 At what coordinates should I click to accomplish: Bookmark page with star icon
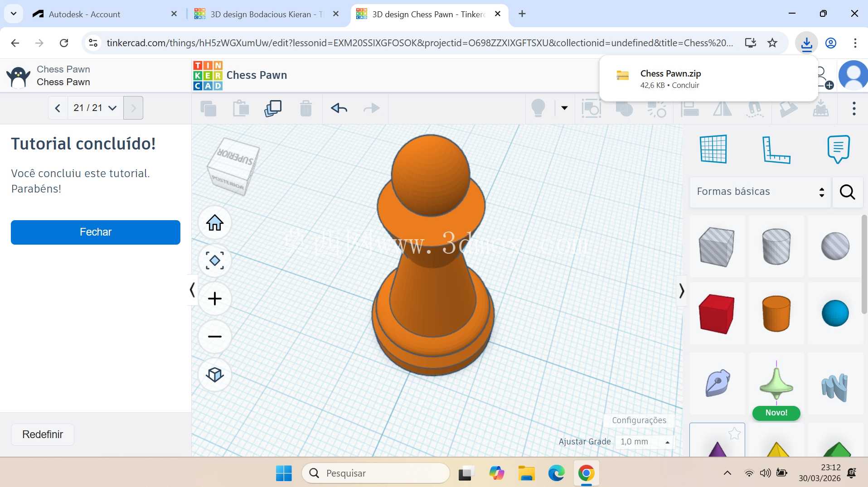pos(772,43)
